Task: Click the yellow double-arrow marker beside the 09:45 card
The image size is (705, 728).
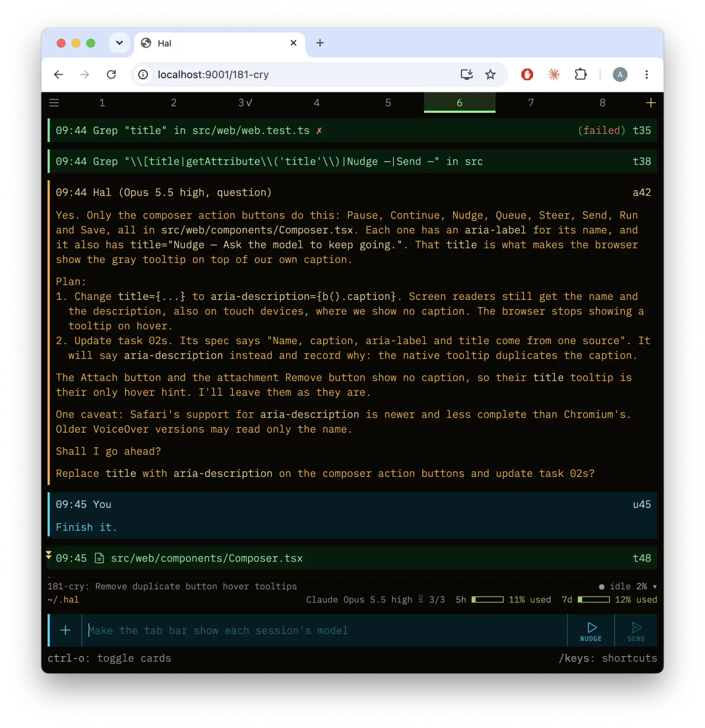Action: (x=49, y=555)
